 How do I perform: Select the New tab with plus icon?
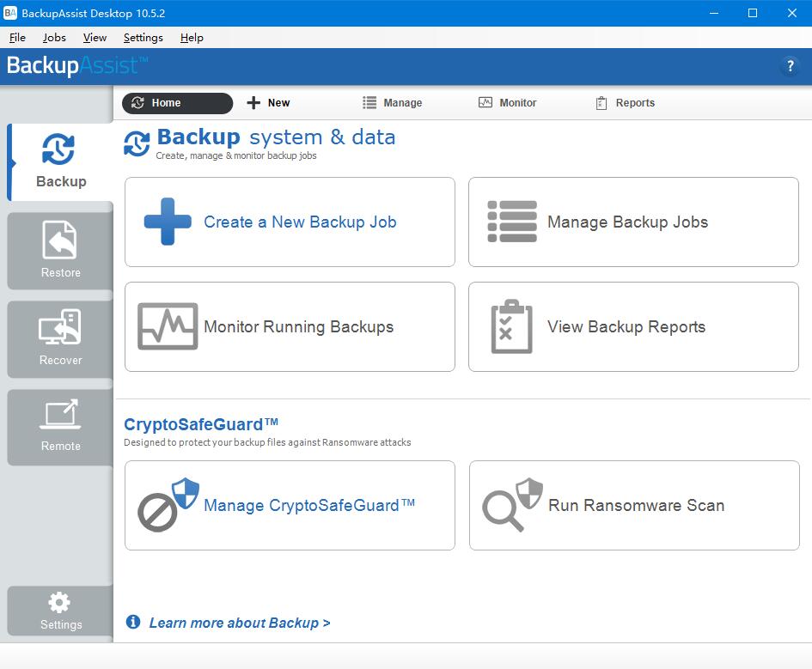click(268, 103)
